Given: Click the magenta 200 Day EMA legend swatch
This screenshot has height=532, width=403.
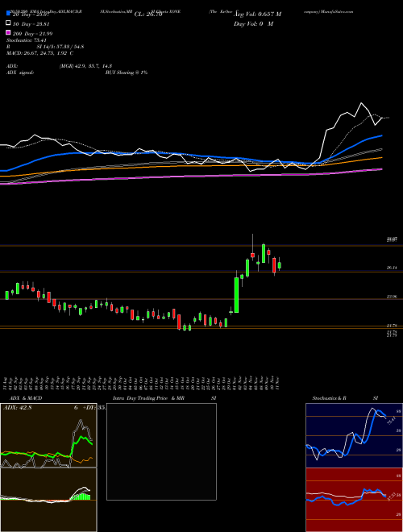Looking at the screenshot, I should 8,32.
